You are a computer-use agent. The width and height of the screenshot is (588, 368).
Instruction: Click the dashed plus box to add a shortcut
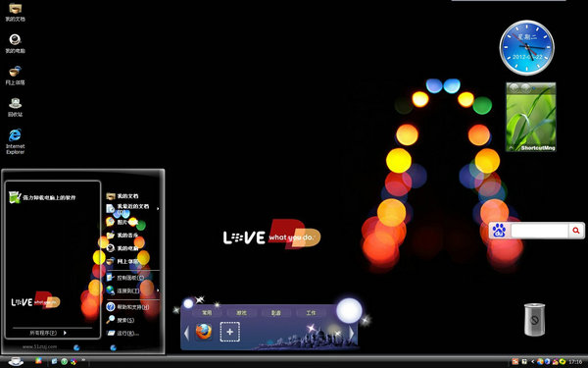click(230, 332)
